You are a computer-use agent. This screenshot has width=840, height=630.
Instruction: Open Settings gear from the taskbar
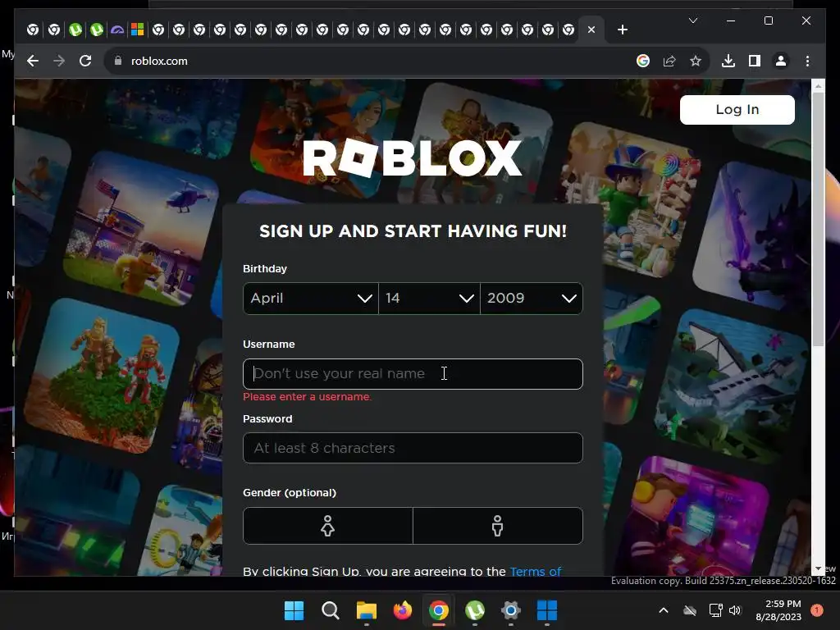pyautogui.click(x=510, y=610)
